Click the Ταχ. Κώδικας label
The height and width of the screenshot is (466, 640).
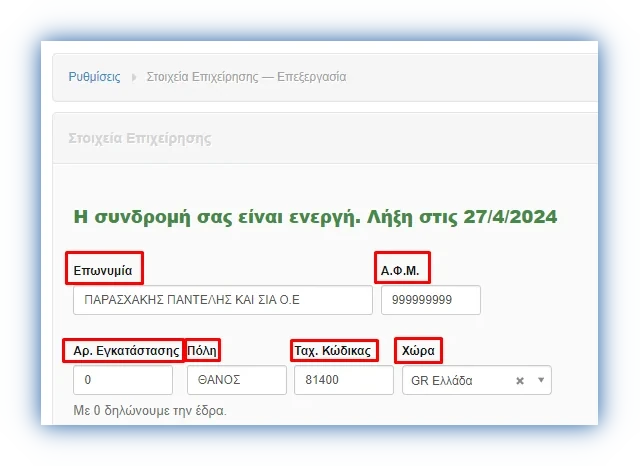333,351
